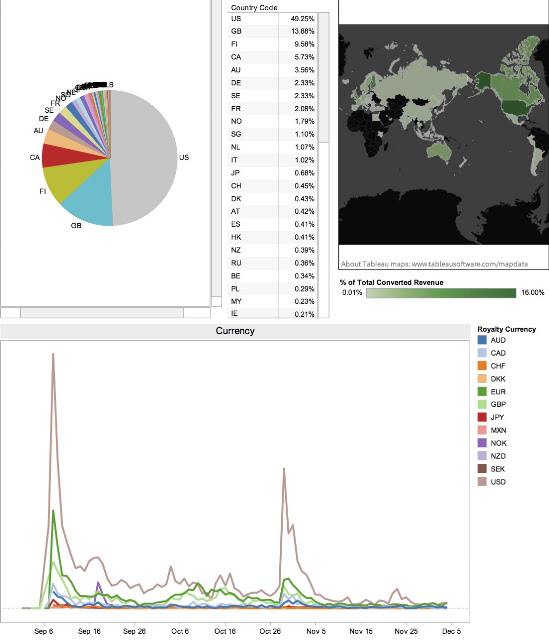Select the JPY legend swatch

tap(482, 417)
